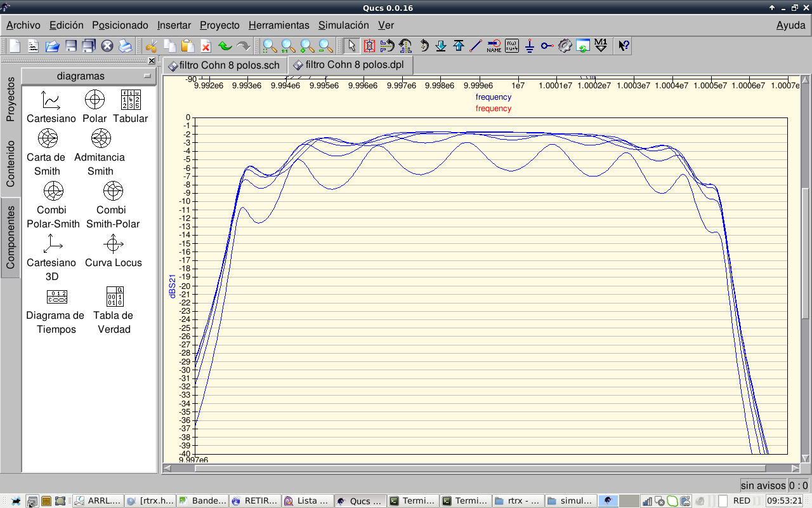Close the left dock panel
The image size is (812, 508).
(152, 61)
